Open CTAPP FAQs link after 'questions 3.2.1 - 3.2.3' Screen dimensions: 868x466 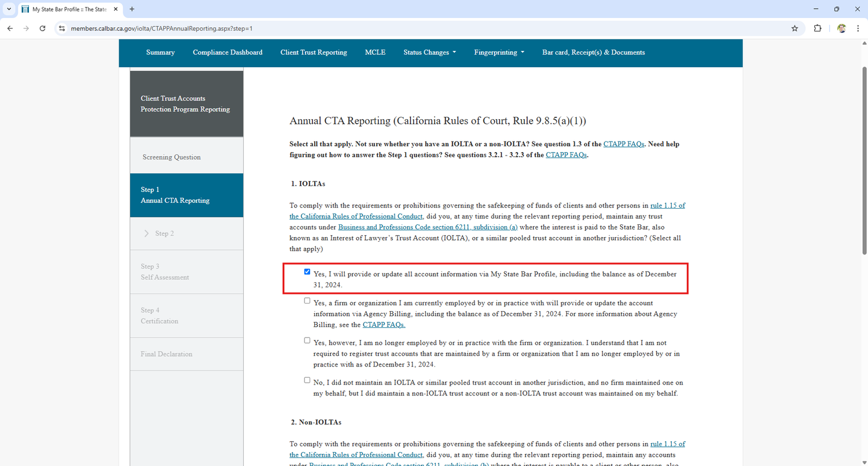tap(567, 155)
